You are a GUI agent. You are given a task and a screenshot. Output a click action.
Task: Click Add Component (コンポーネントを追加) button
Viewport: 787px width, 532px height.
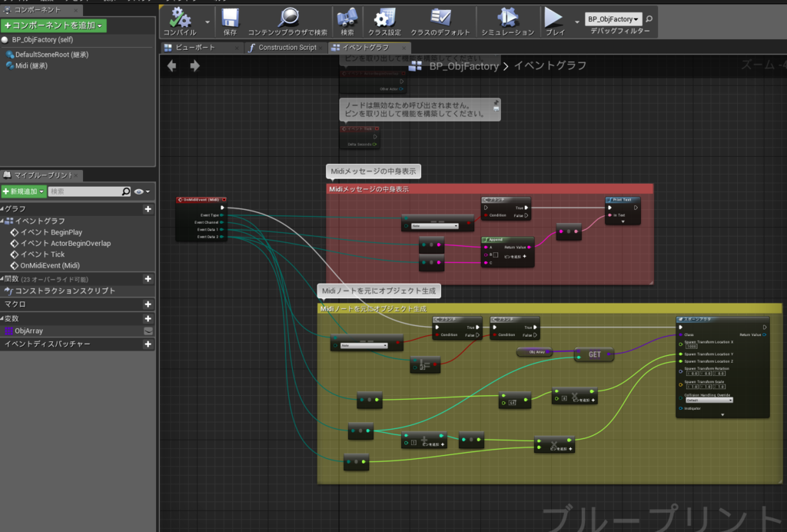[54, 25]
